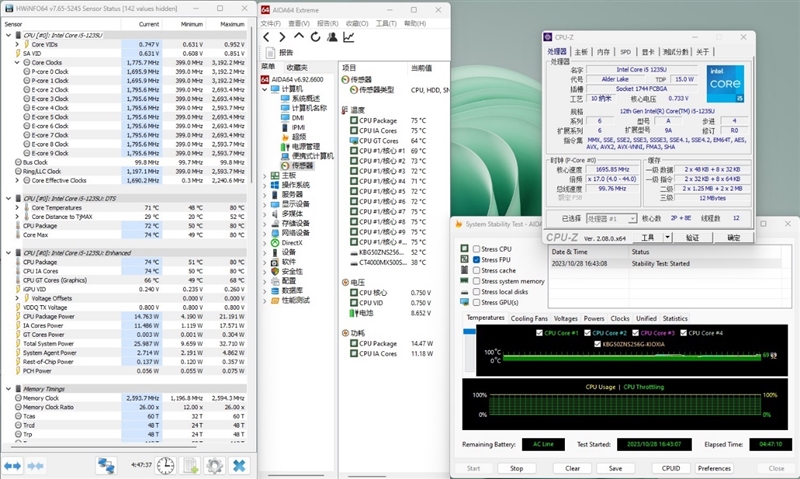Collapse Core Clocks row in HWiNFO
The image size is (800, 479).
[x=17, y=62]
